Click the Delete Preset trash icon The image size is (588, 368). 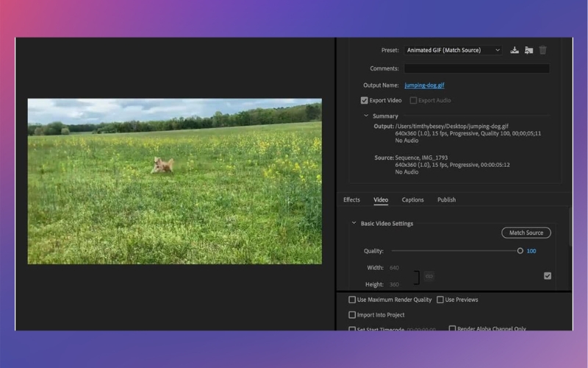(x=542, y=50)
